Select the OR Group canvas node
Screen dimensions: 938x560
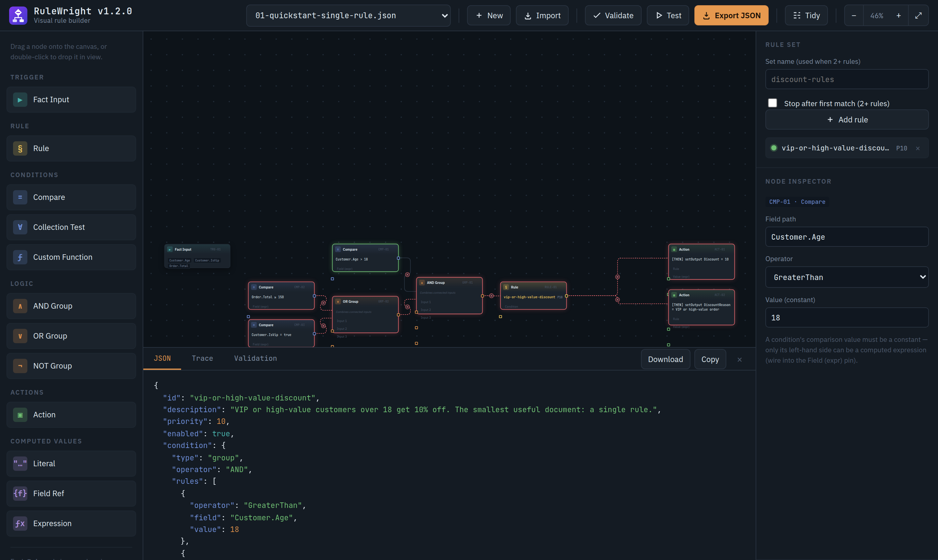click(365, 315)
